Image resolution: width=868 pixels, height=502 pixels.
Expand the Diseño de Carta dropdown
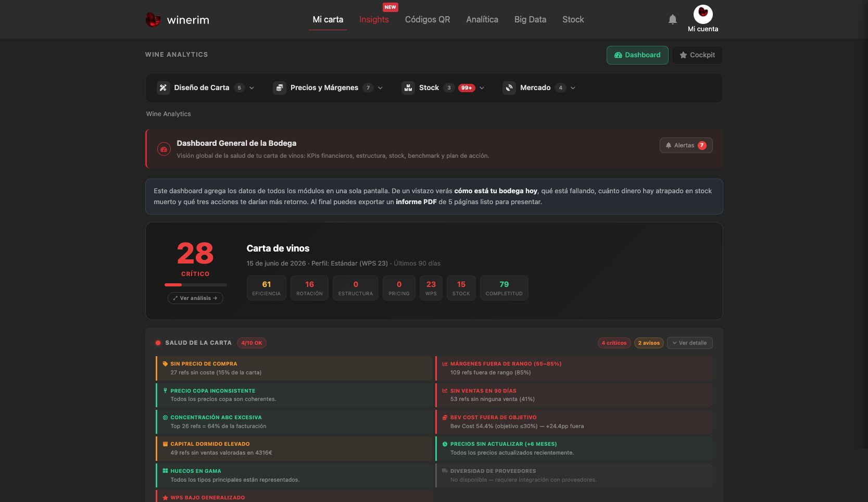pos(252,88)
